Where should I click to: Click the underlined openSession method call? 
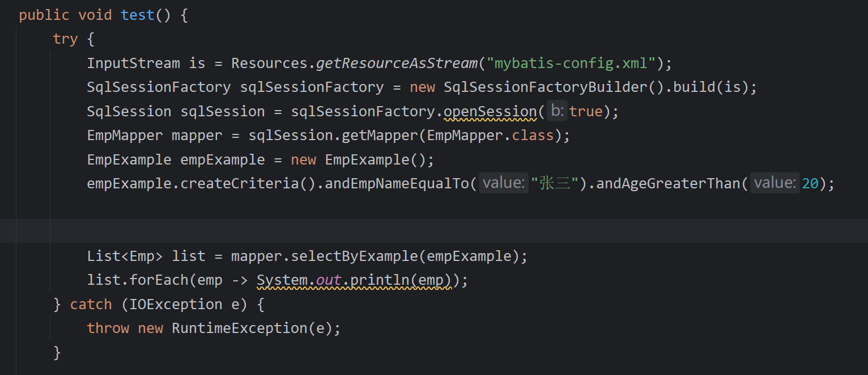tap(490, 111)
